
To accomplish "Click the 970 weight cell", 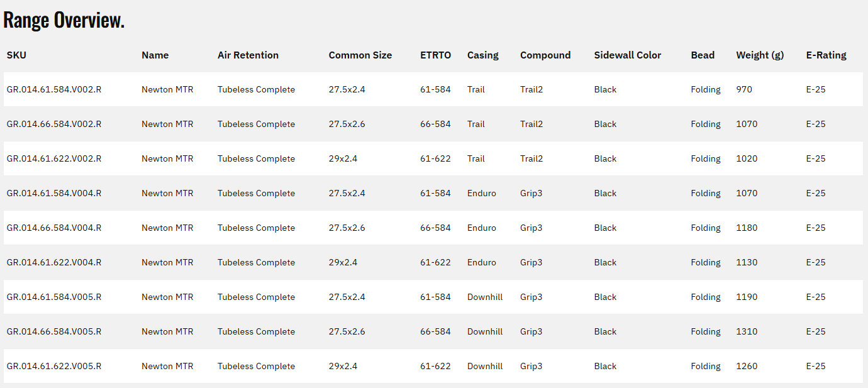I will point(744,89).
